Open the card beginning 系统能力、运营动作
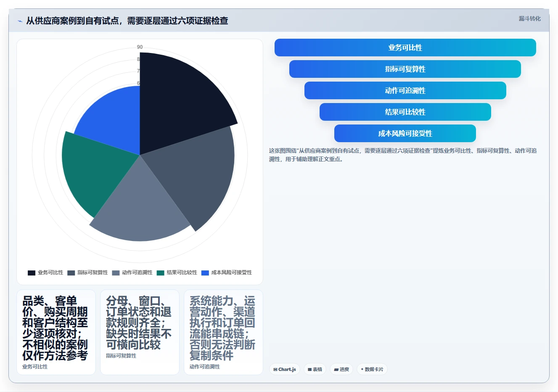 coord(223,332)
